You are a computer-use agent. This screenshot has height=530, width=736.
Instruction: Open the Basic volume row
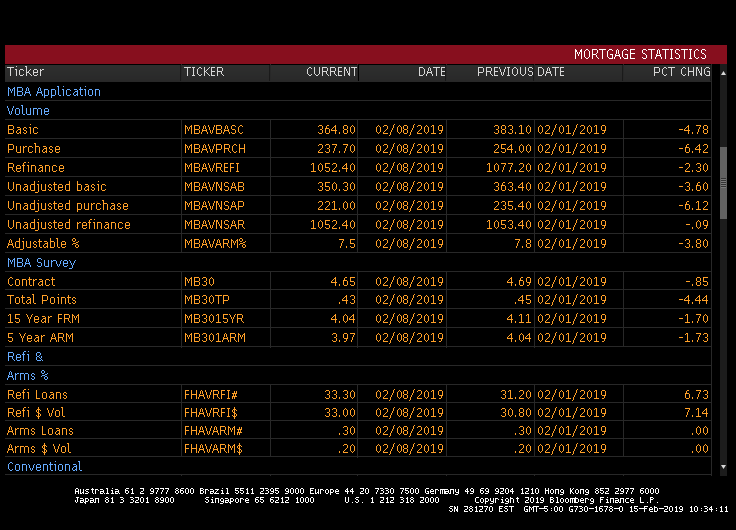tap(358, 130)
